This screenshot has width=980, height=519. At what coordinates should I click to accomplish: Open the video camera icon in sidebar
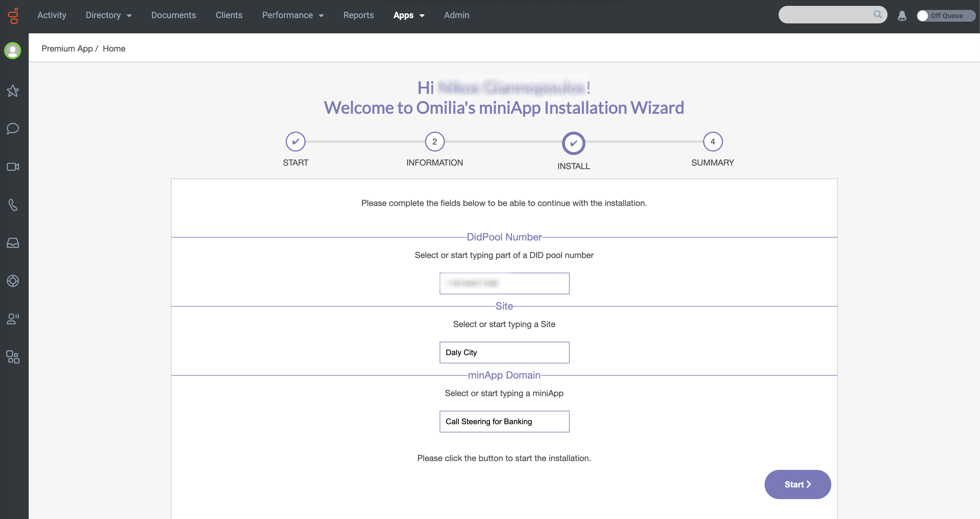click(x=13, y=166)
